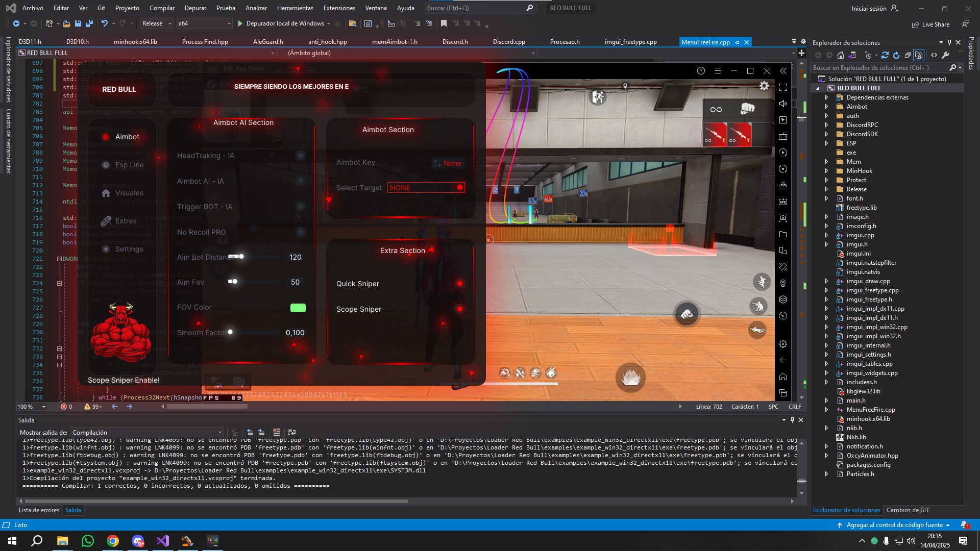The height and width of the screenshot is (551, 980).
Task: Click the Aimbot Key None button
Action: point(448,163)
